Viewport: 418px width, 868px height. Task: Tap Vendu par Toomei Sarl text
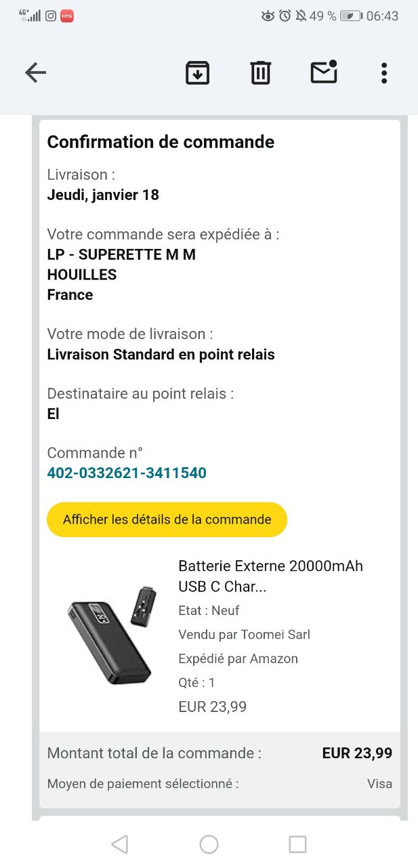[x=244, y=635]
